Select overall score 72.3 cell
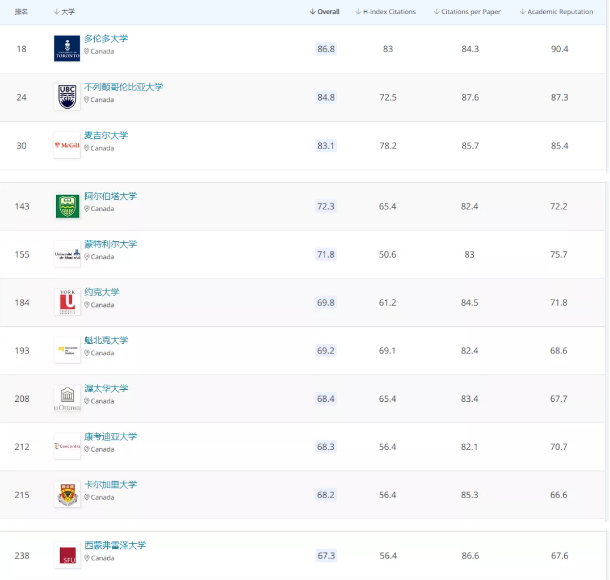Screen dimensions: 610x580 (x=326, y=206)
